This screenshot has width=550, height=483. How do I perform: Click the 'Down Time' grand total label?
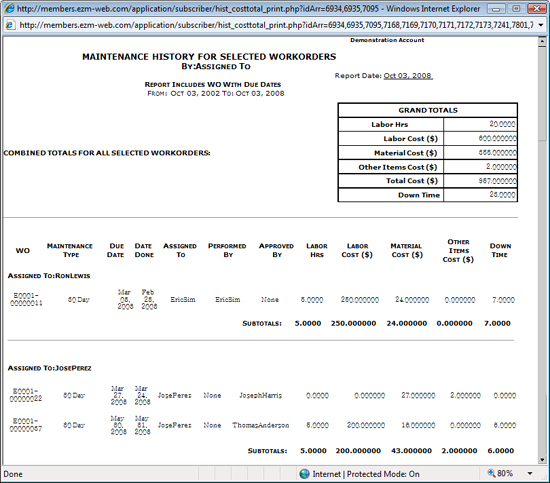coord(419,195)
